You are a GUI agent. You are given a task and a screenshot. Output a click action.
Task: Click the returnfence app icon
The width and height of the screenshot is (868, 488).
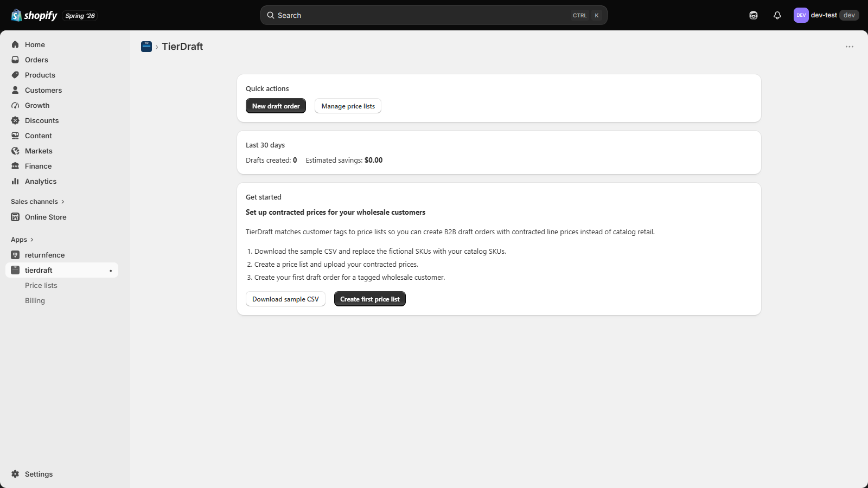point(15,255)
